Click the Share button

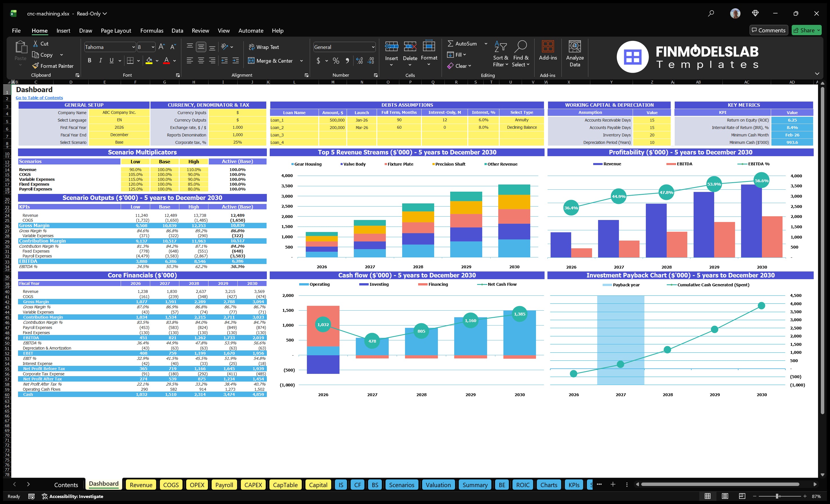click(807, 30)
